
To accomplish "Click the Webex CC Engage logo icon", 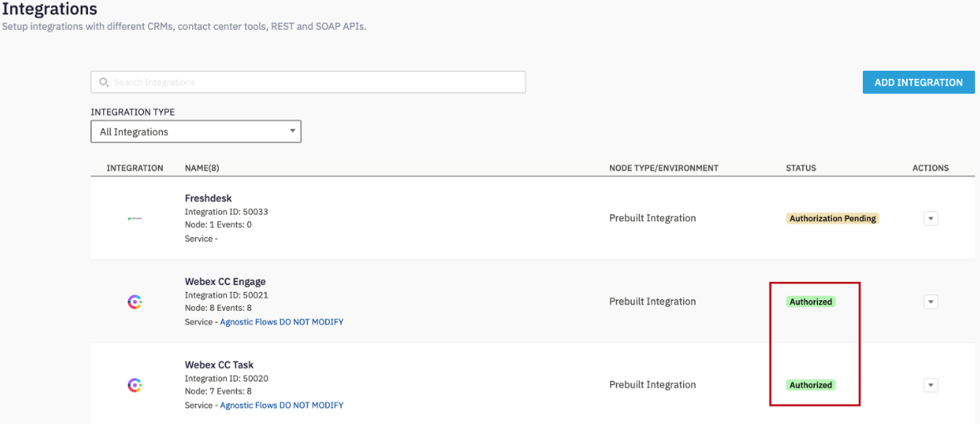I will click(135, 302).
